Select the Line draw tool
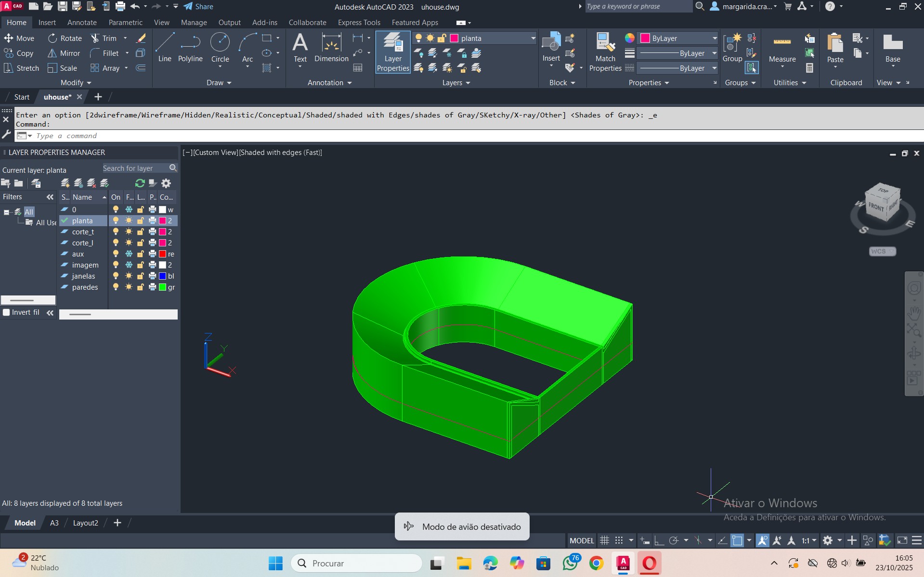The height and width of the screenshot is (577, 924). [164, 47]
